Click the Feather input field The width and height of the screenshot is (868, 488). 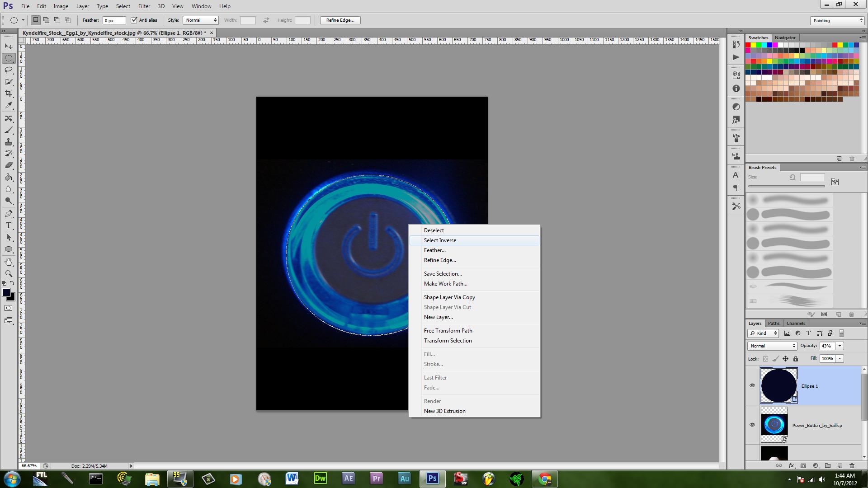pos(114,20)
